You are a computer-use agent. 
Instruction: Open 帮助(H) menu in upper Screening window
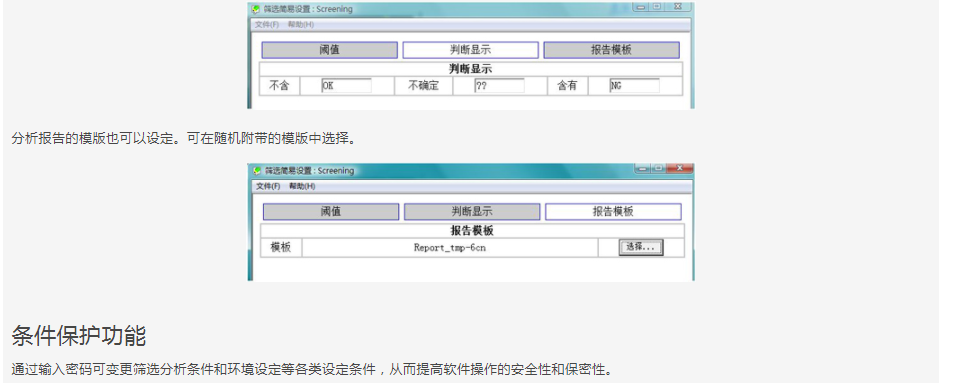click(301, 25)
